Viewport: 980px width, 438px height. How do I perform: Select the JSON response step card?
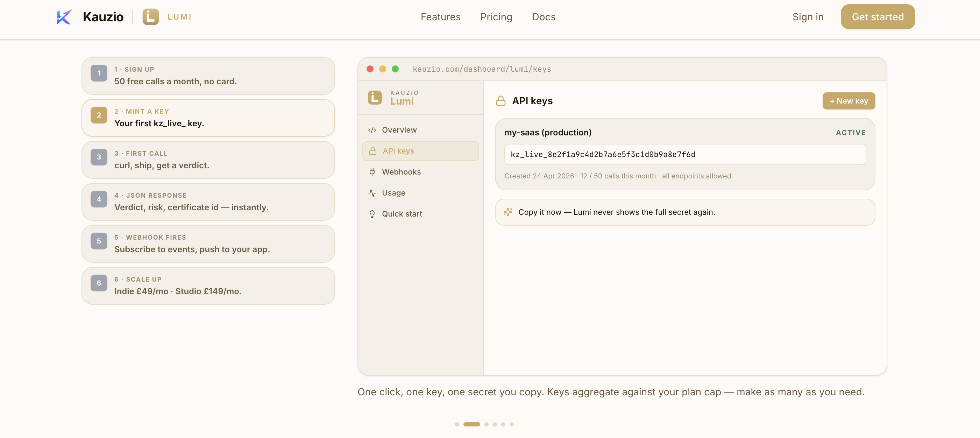(x=208, y=202)
